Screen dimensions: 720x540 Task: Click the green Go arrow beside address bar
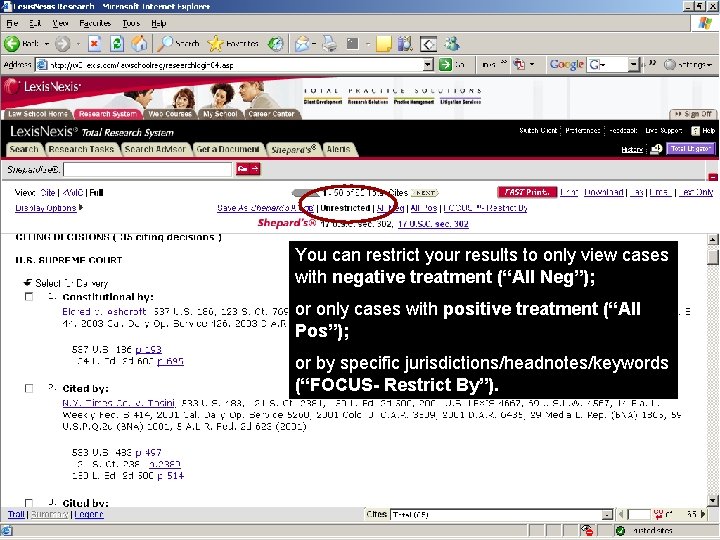[445, 65]
